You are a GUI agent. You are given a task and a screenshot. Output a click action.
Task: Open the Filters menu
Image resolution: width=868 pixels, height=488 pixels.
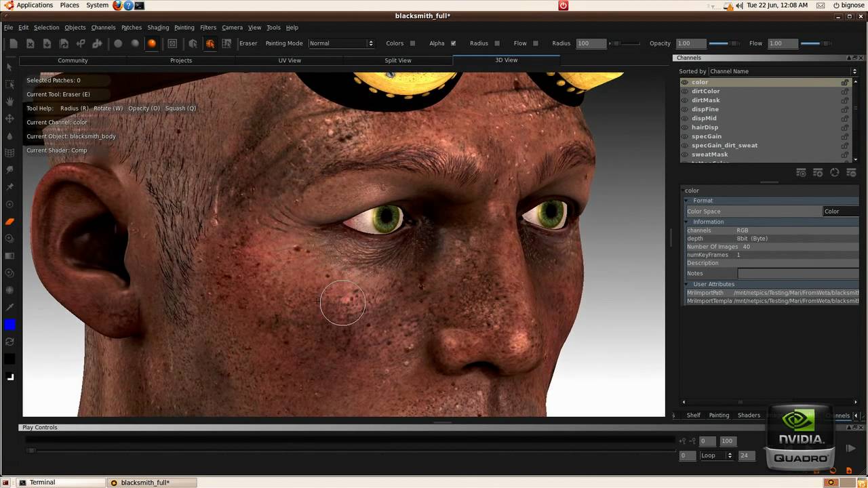tap(208, 28)
